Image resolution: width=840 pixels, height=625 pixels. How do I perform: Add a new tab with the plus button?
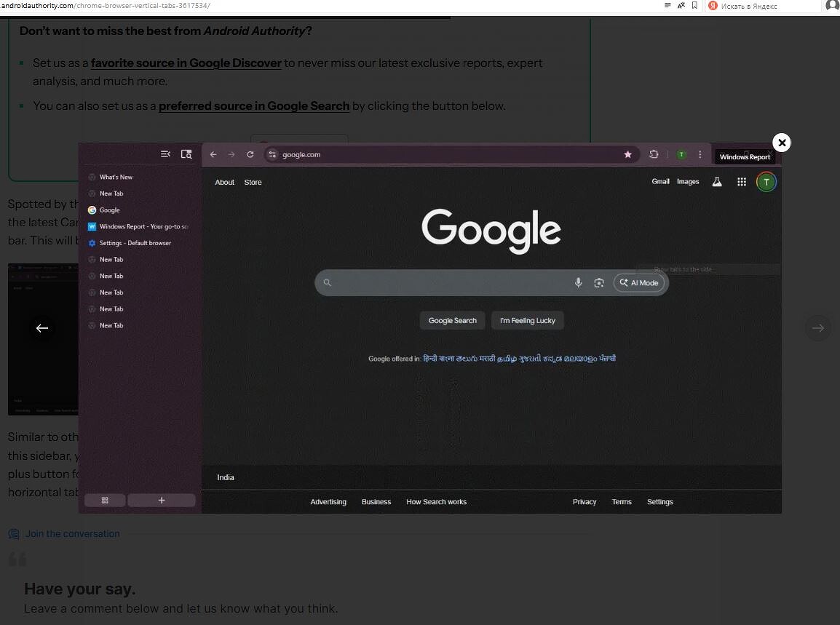162,500
